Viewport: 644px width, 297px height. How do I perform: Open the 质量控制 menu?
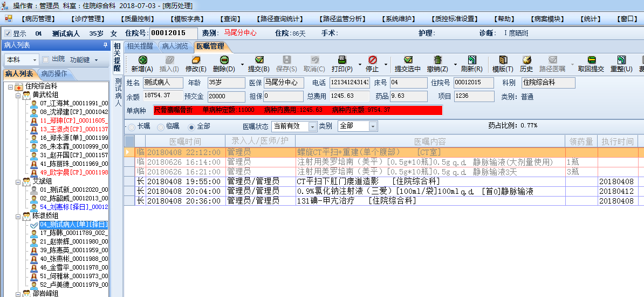pos(138,18)
